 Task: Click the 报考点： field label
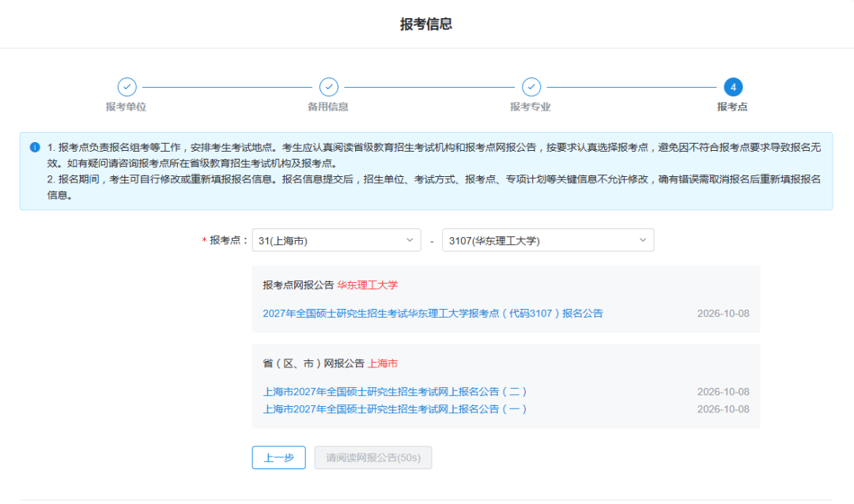tap(229, 241)
